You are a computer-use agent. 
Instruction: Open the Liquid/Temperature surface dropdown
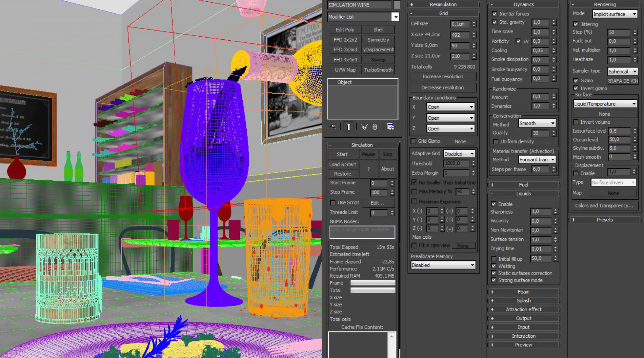pos(605,104)
